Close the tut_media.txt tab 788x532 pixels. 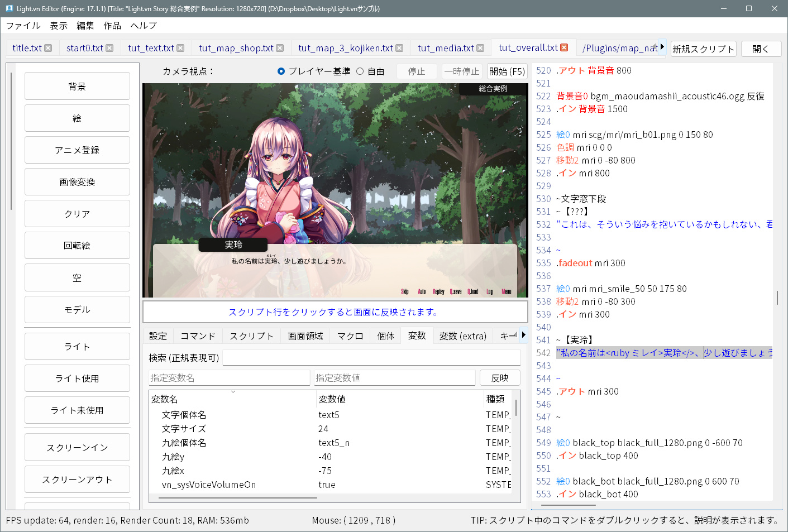click(480, 48)
